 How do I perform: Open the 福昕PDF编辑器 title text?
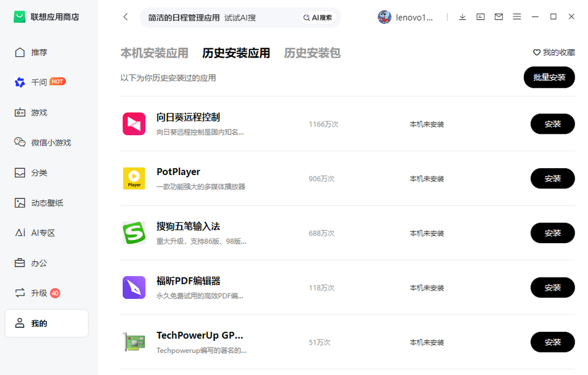pos(189,281)
